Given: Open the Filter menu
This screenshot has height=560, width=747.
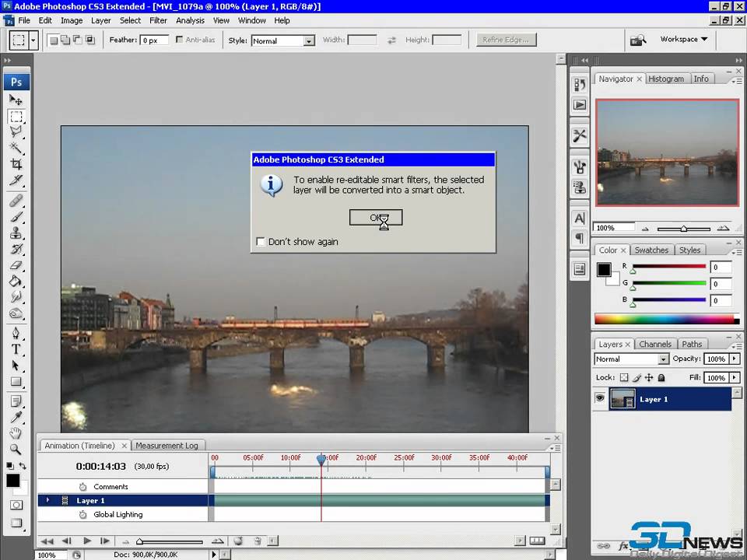Looking at the screenshot, I should coord(158,20).
